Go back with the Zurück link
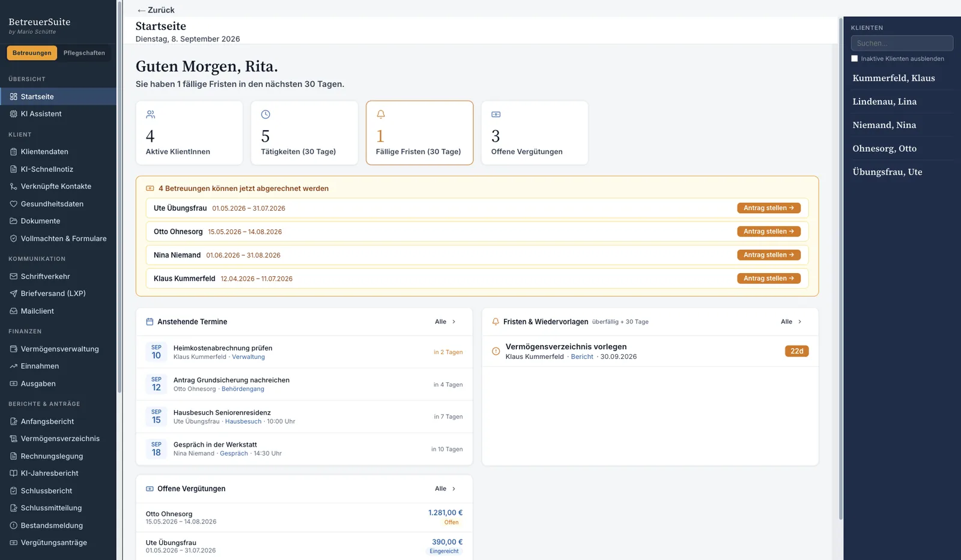Viewport: 961px width, 560px height. coord(156,10)
